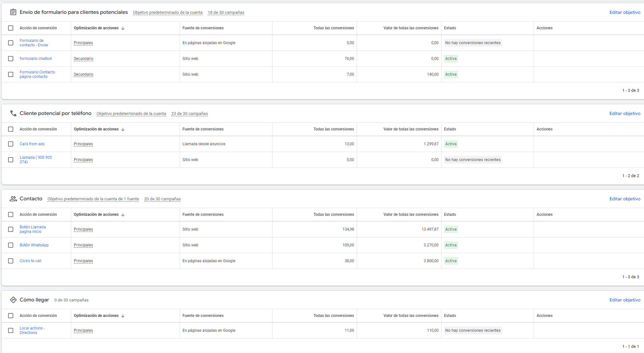
Task: Open Principales optimization for Calls from ads
Action: click(83, 144)
